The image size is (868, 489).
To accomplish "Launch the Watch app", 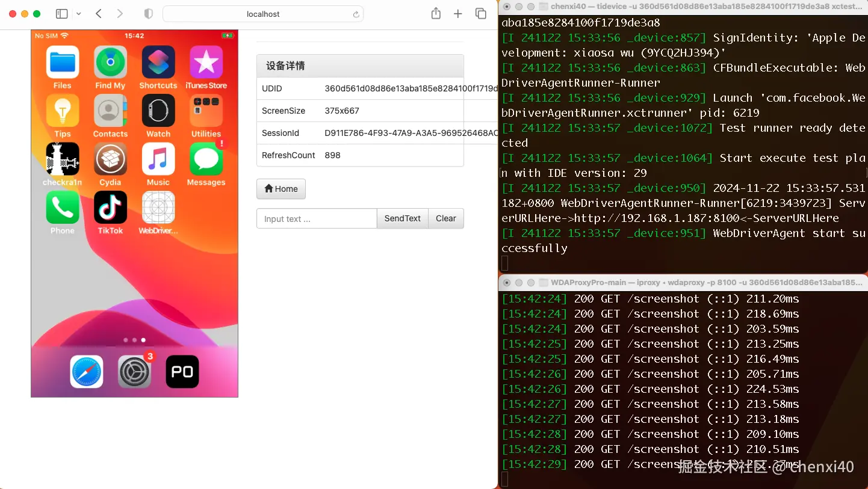I will point(158,110).
